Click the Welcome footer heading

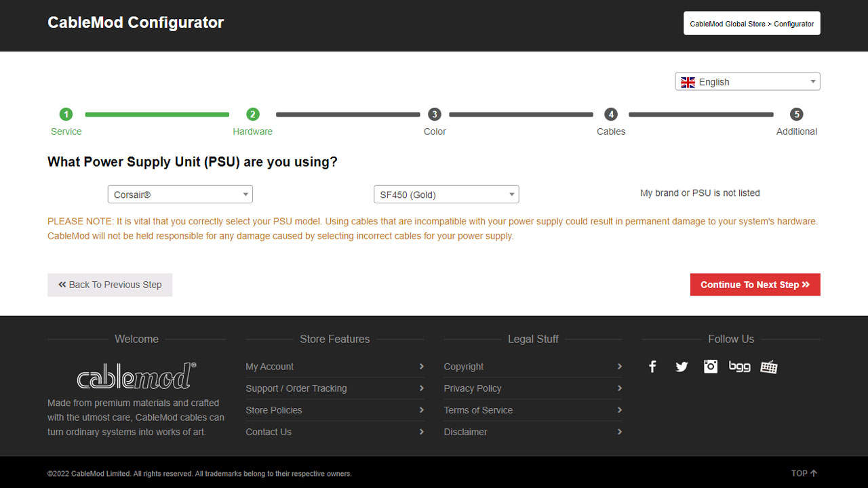136,339
